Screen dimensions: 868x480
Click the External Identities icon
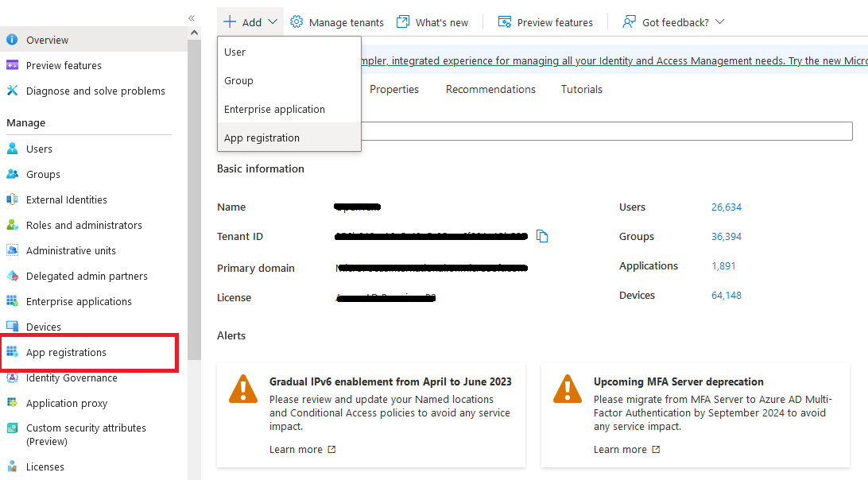[x=12, y=199]
